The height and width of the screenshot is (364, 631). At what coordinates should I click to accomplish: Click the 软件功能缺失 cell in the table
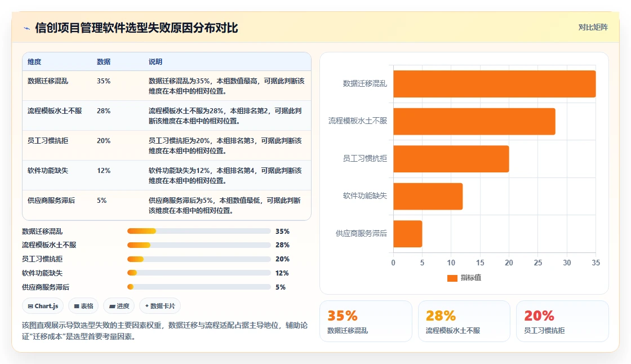click(x=48, y=170)
